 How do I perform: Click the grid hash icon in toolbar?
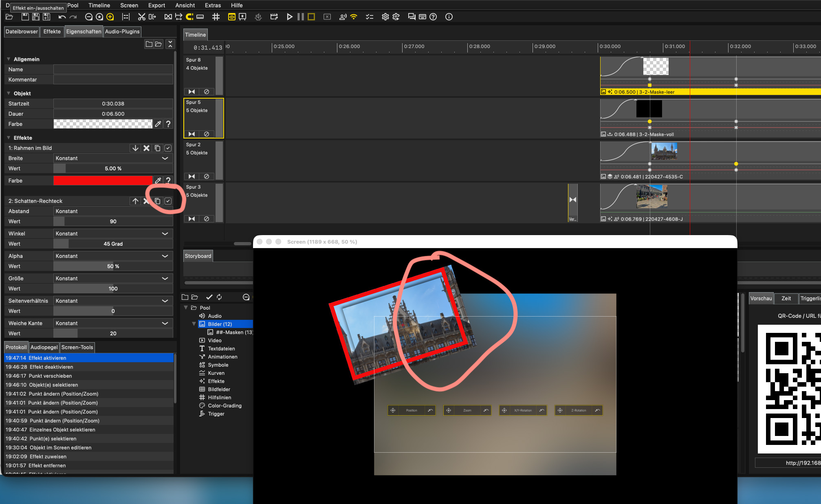[x=216, y=17]
